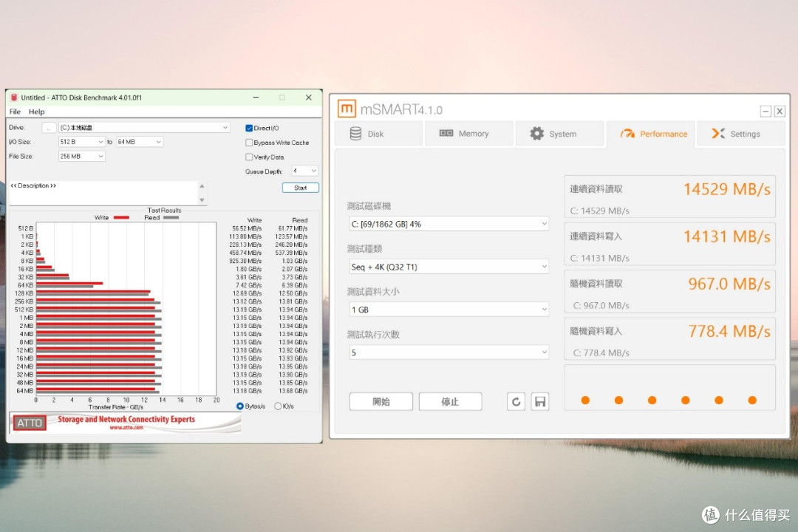Click the Description text field in ATTO
798x532 pixels.
pyautogui.click(x=103, y=194)
